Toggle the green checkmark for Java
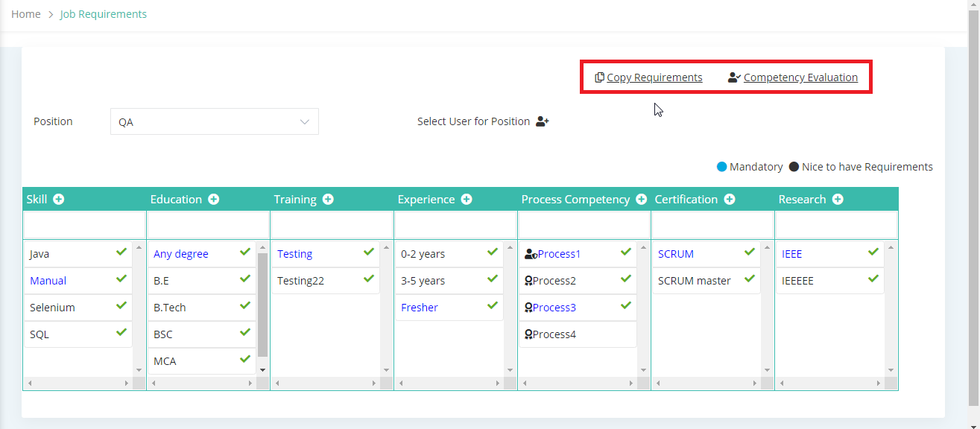 pyautogui.click(x=121, y=252)
